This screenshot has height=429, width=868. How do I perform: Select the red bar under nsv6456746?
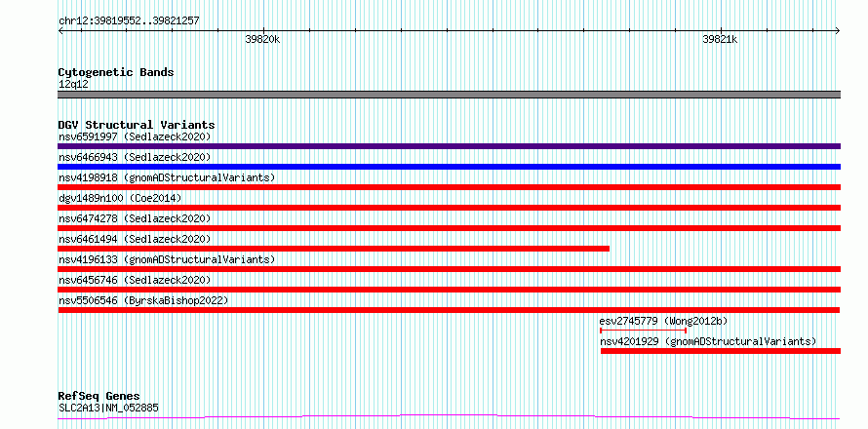tap(449, 290)
